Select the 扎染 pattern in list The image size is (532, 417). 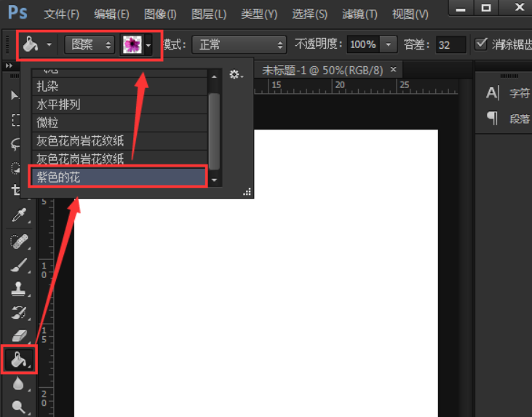(x=119, y=86)
